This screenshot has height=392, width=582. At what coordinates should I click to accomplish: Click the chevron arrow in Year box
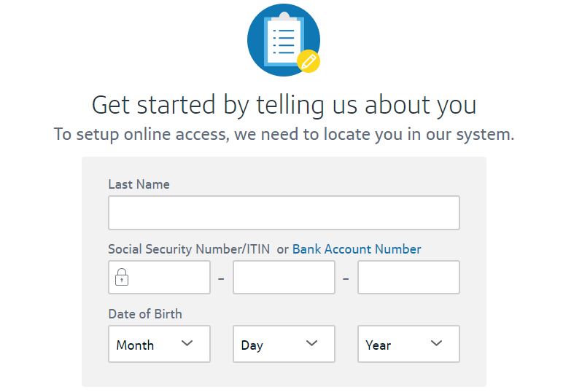tap(436, 343)
